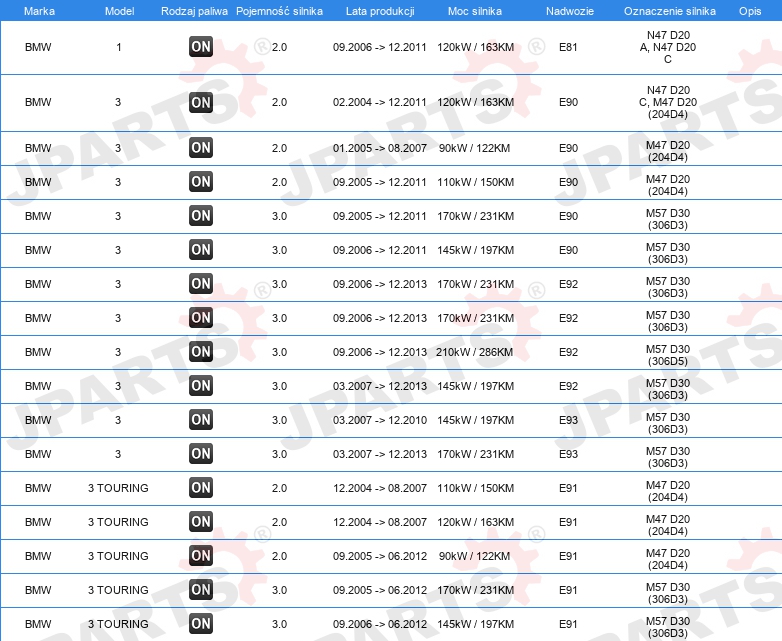
Task: Select the Nadwozie column header
Action: point(570,11)
